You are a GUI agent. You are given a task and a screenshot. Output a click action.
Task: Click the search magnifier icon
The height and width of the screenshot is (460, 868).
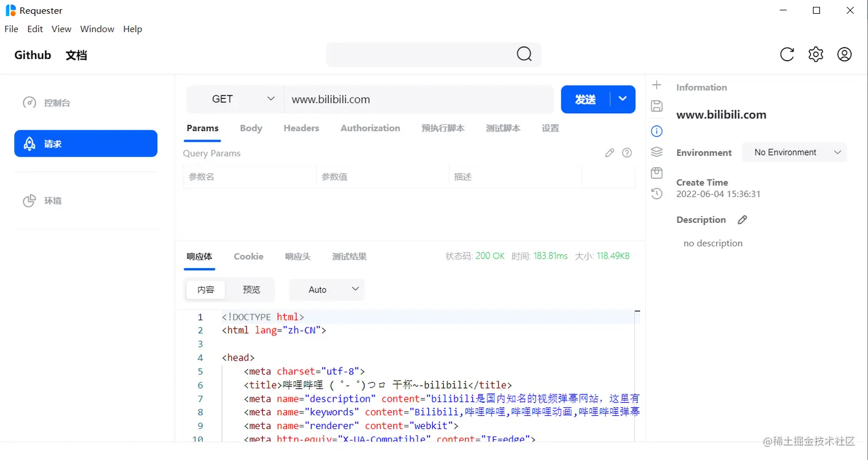coord(524,54)
